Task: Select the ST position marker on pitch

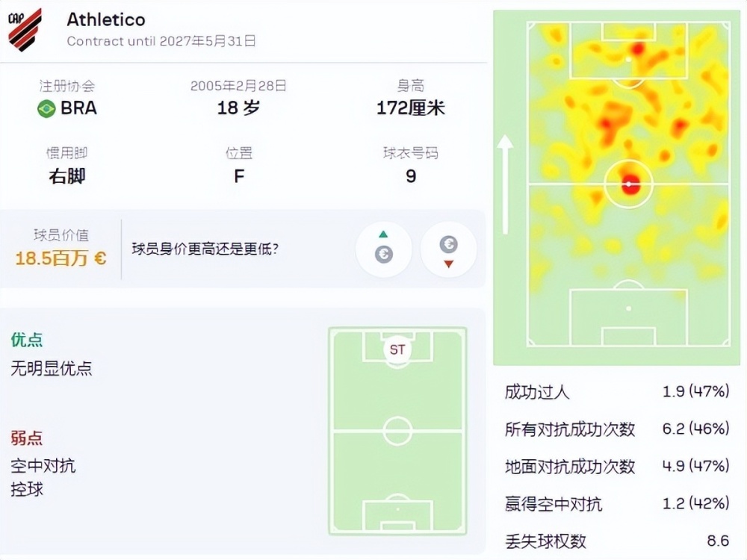Action: click(397, 349)
